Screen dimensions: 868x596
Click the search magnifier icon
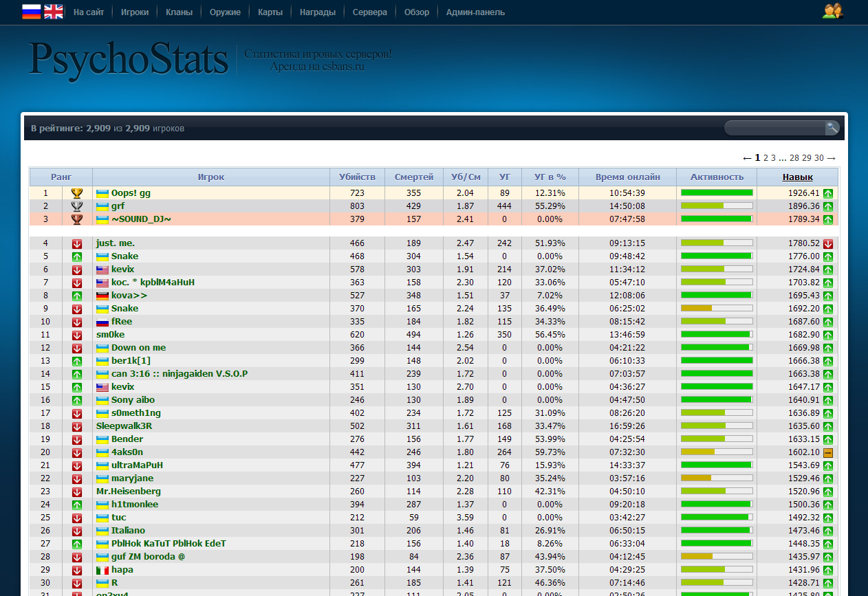click(832, 128)
